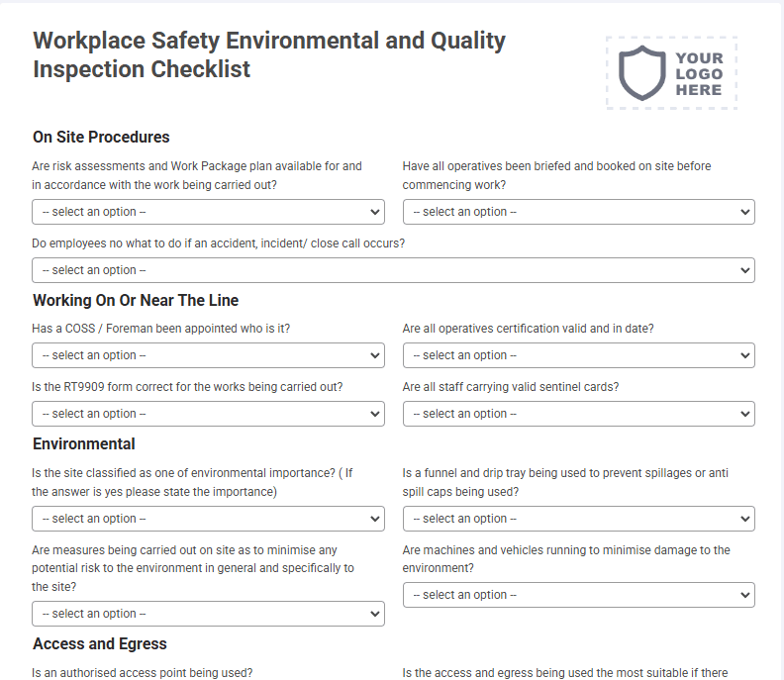Open the machines and vehicles running dropdown
The width and height of the screenshot is (784, 680).
click(578, 595)
